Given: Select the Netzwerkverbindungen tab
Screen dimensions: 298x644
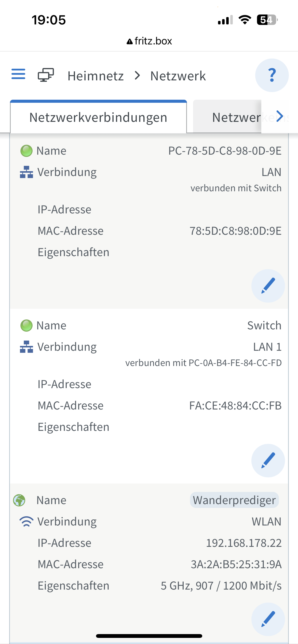Looking at the screenshot, I should tap(98, 118).
